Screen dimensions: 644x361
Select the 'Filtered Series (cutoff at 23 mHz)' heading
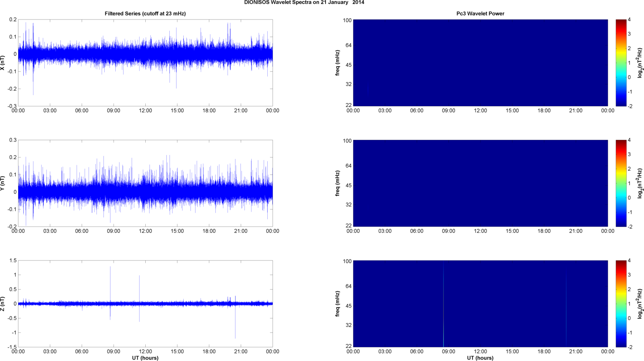(145, 14)
